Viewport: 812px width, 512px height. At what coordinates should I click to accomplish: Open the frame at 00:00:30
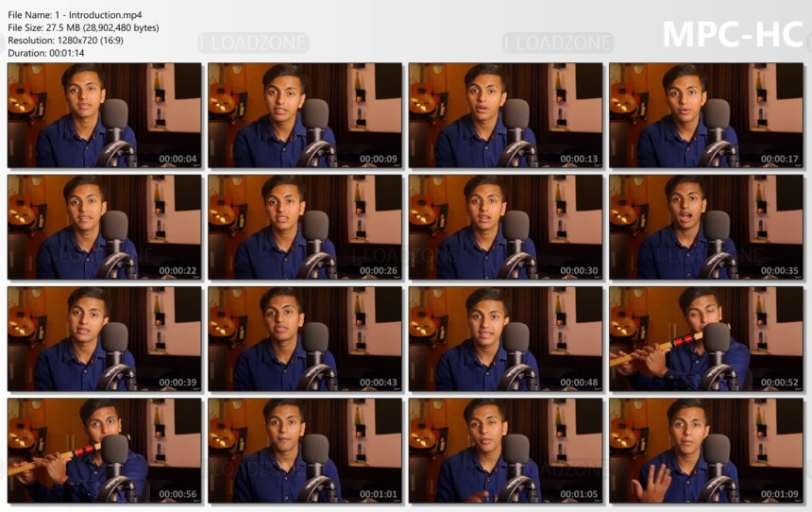tap(505, 227)
